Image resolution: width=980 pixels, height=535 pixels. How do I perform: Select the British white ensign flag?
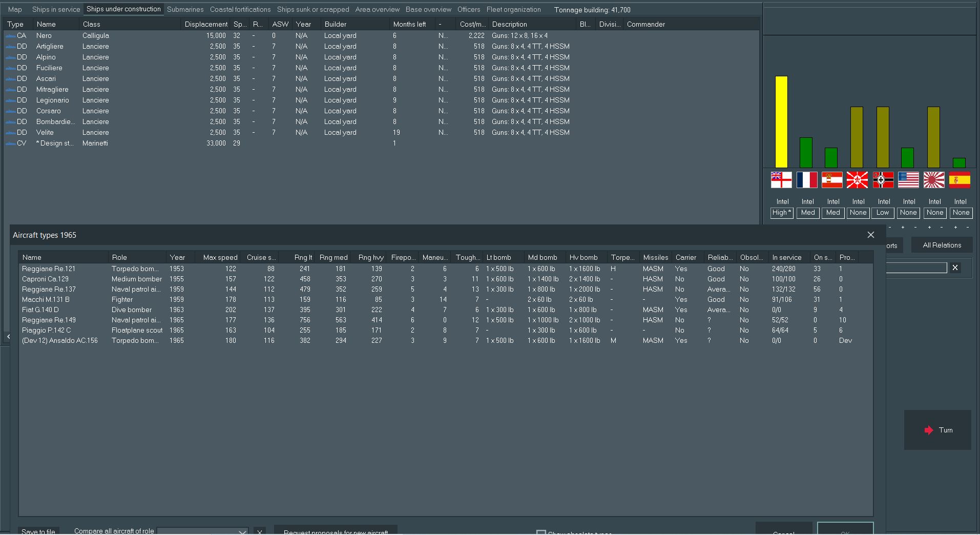click(781, 180)
